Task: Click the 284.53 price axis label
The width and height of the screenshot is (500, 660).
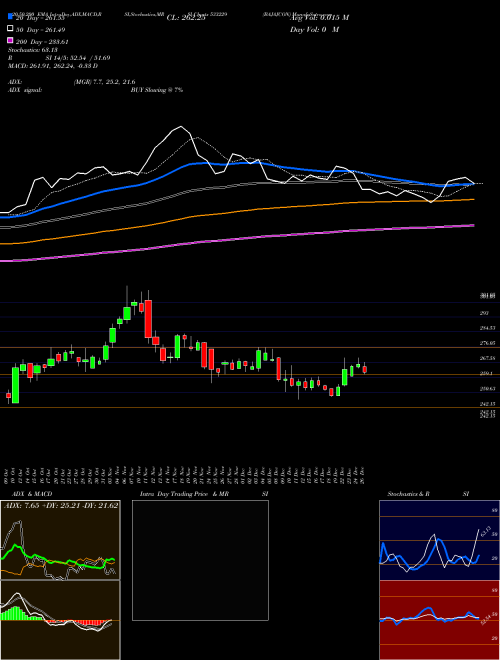Action: click(x=487, y=328)
